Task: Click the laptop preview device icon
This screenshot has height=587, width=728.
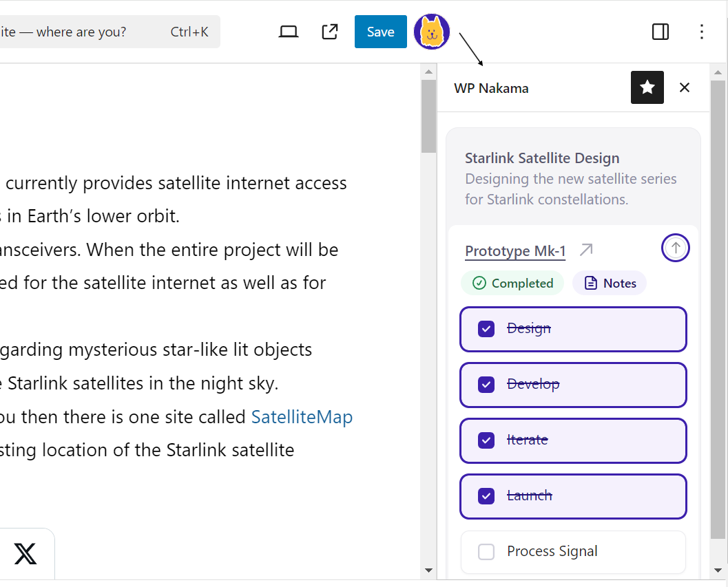Action: click(x=289, y=32)
